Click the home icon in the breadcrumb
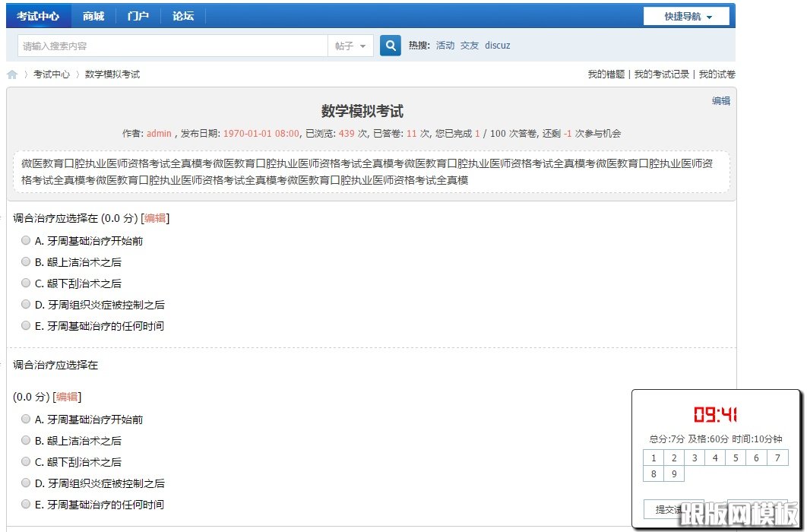The width and height of the screenshot is (807, 532). [x=11, y=74]
